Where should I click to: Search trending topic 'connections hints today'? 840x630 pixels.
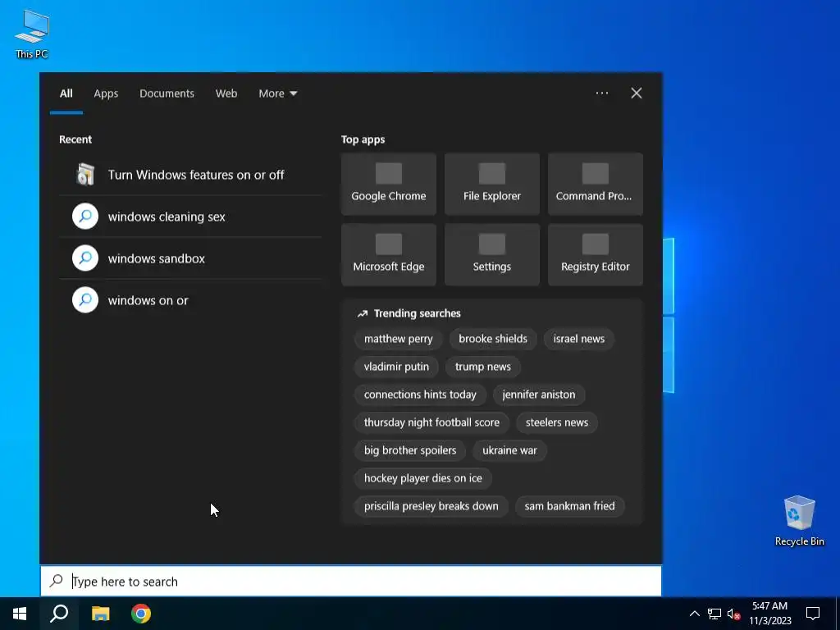[420, 395]
